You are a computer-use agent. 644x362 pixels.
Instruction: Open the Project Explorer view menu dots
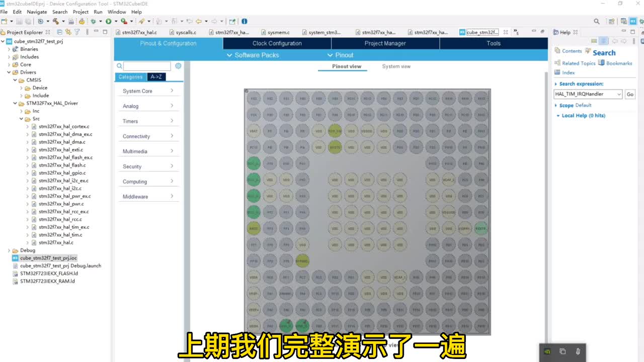[87, 32]
